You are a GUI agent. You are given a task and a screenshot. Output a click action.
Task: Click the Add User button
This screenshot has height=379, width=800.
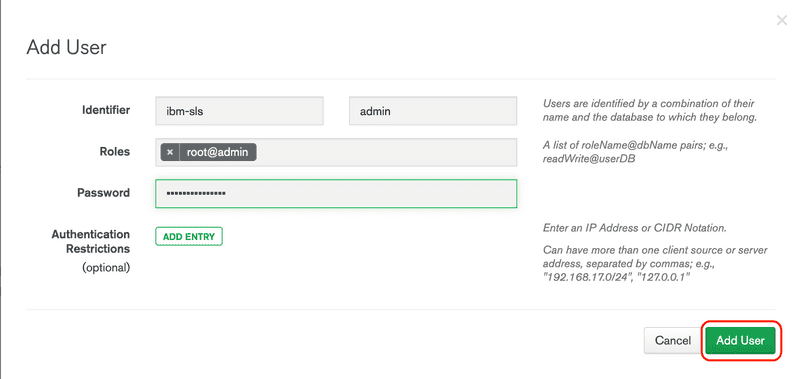click(740, 340)
